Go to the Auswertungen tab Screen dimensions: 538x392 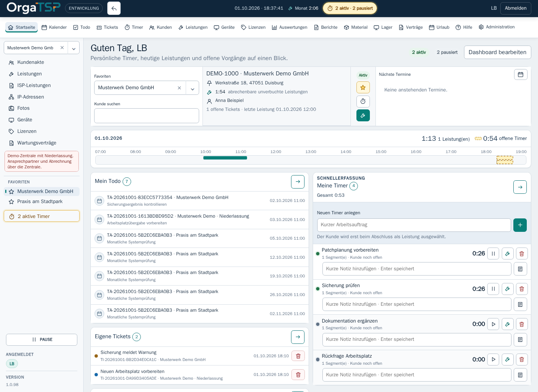(290, 27)
